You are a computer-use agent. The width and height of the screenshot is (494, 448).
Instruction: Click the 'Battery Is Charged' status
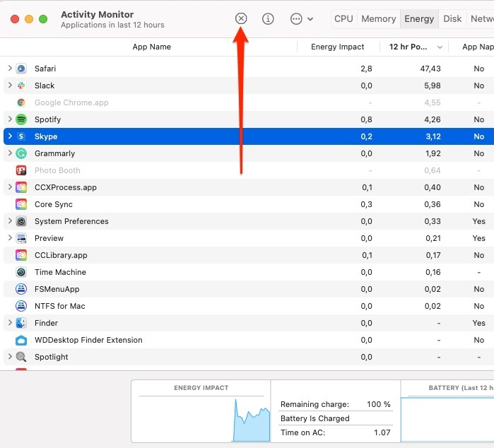click(315, 418)
